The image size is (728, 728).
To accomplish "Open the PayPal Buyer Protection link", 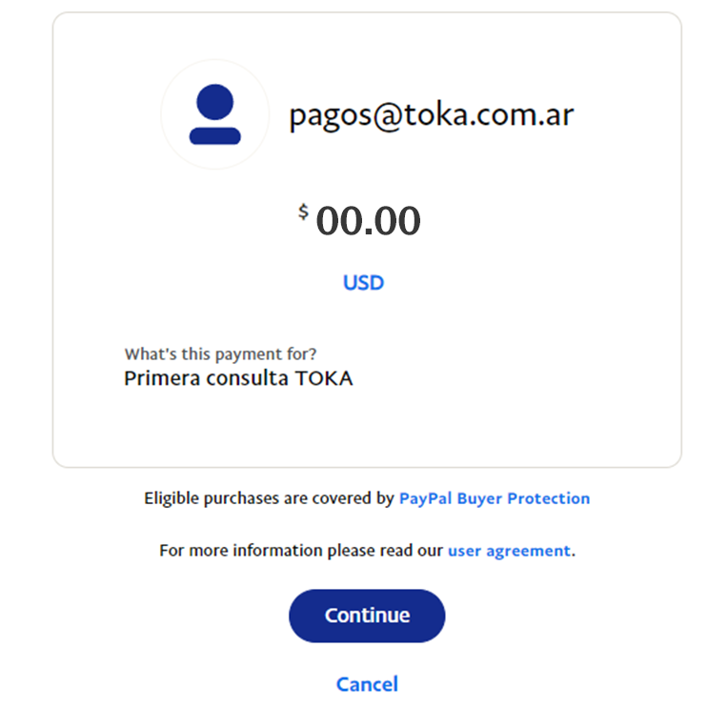I will [494, 498].
